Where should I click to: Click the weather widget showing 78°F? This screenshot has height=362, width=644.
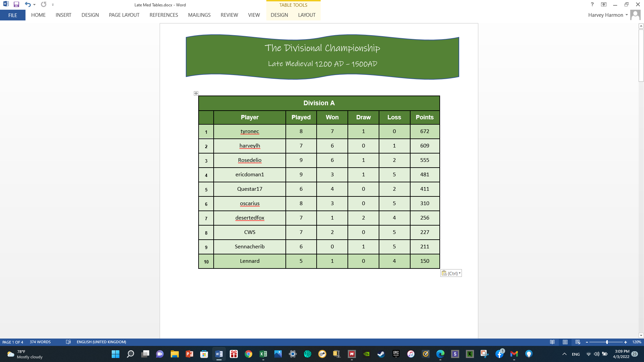(25, 354)
